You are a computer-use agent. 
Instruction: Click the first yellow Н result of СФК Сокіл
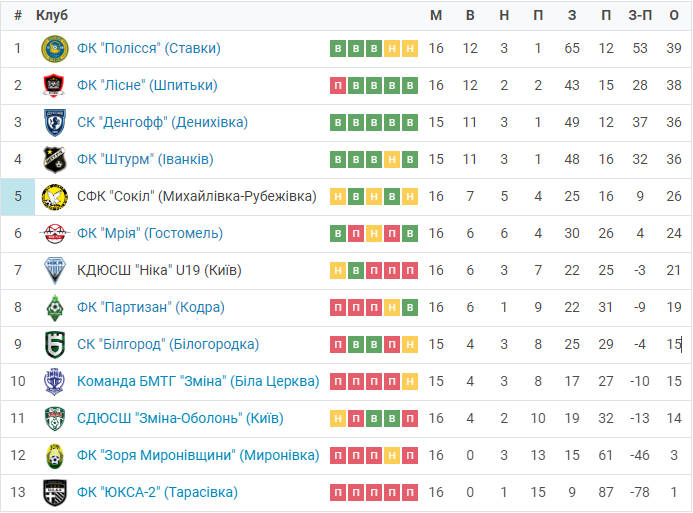(338, 197)
